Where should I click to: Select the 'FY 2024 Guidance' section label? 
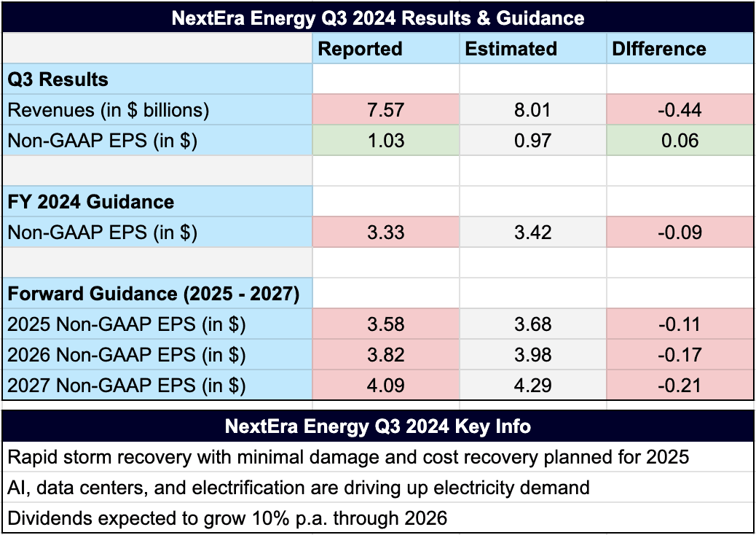click(157, 202)
